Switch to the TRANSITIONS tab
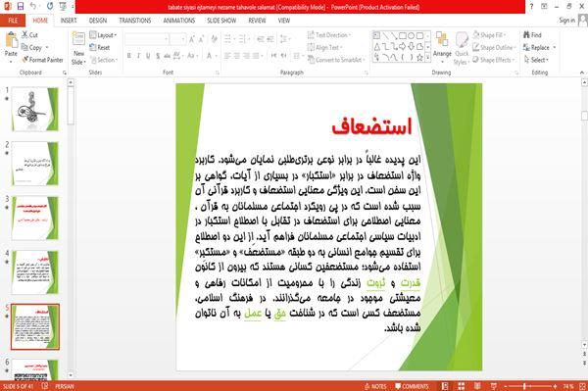This screenshot has width=588, height=391. [x=135, y=21]
